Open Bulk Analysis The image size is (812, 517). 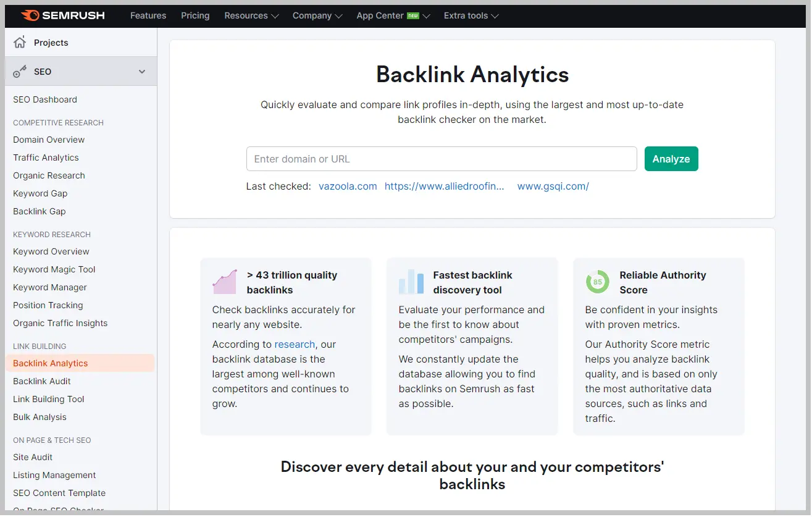click(40, 417)
